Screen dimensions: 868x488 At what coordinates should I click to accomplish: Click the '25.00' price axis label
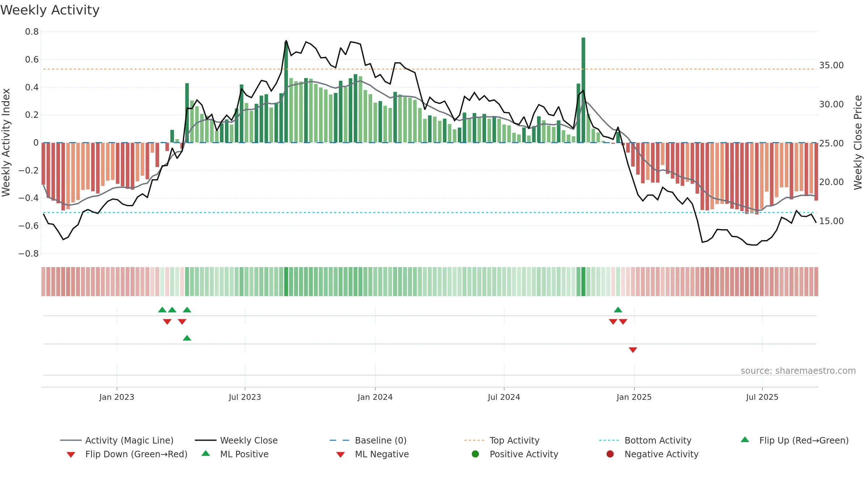coord(831,144)
